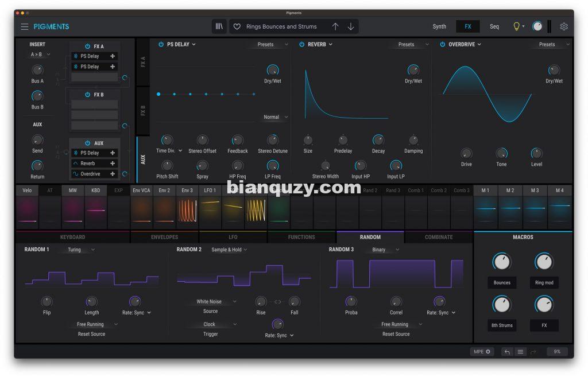Open the history list icon in bottom bar

[x=520, y=352]
